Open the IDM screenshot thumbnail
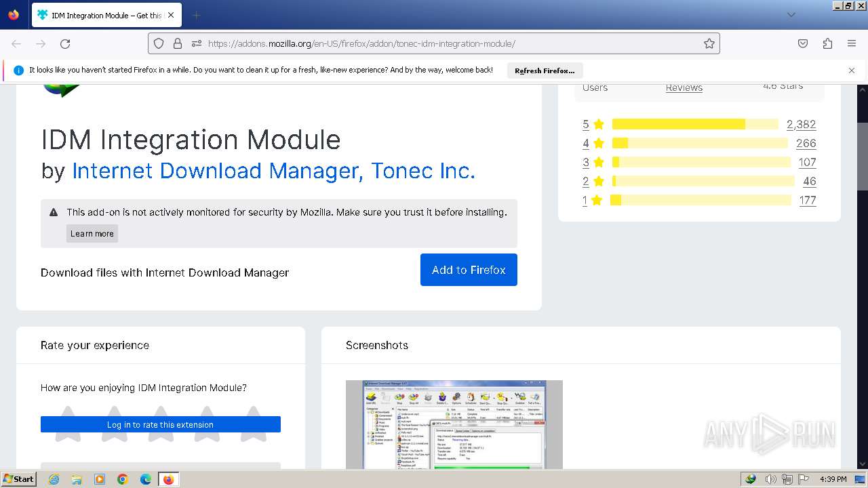 pos(454,424)
